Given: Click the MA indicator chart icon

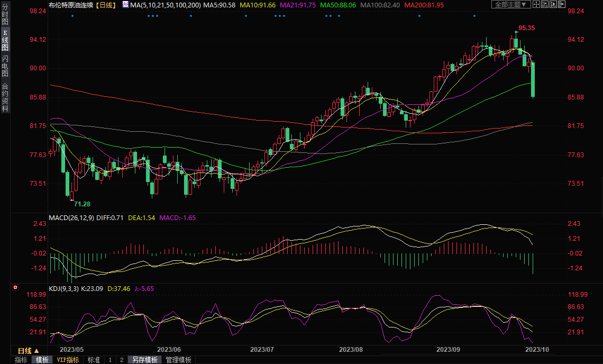Looking at the screenshot, I should 125,4.
